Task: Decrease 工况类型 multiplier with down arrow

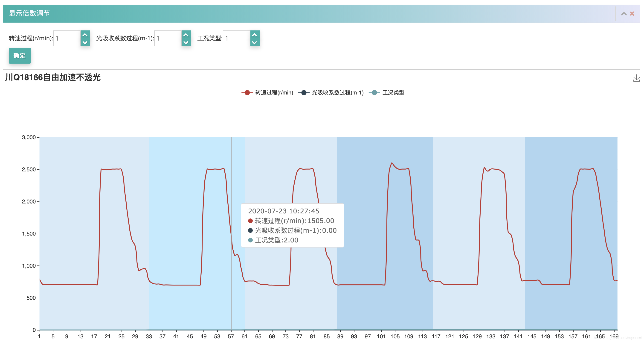Action: pos(255,42)
